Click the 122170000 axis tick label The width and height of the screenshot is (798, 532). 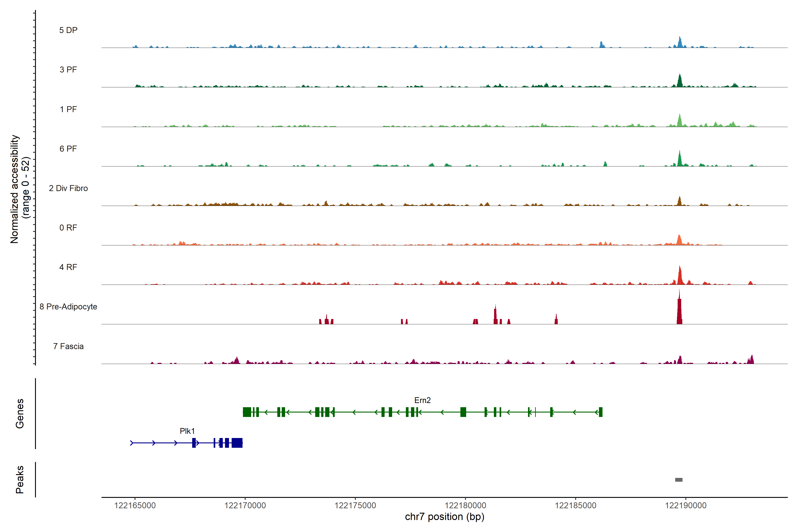pos(245,506)
